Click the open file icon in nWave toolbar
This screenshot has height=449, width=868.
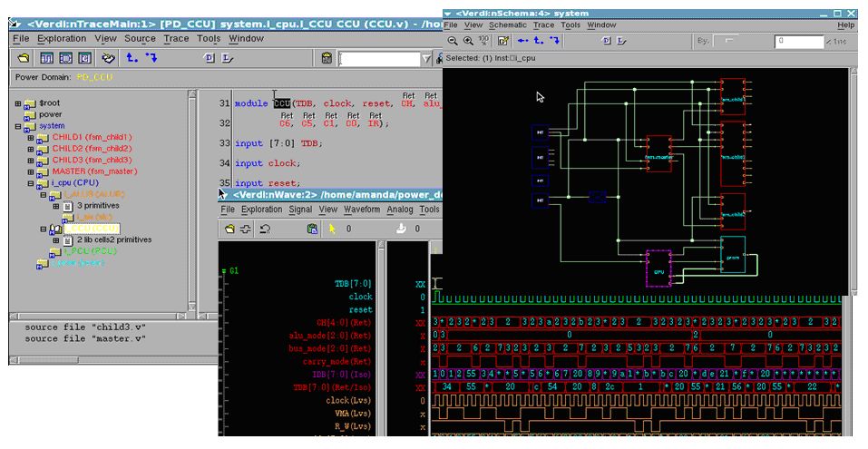[229, 229]
